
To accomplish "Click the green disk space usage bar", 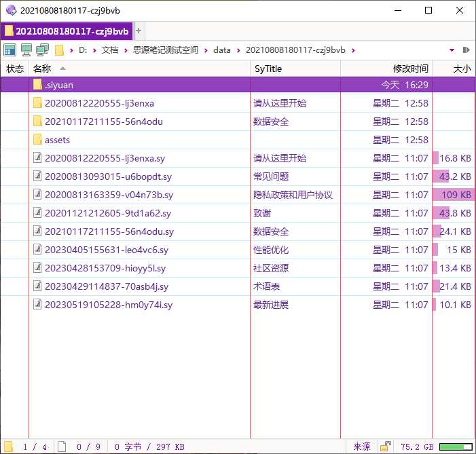I will [456, 447].
